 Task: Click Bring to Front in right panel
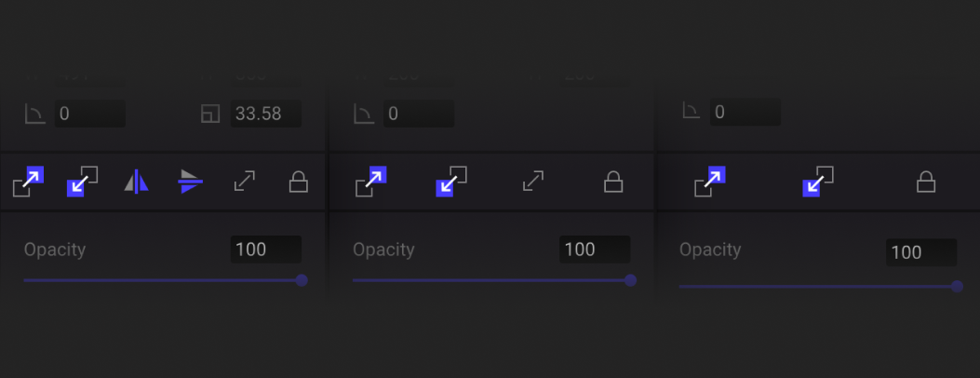point(709,182)
